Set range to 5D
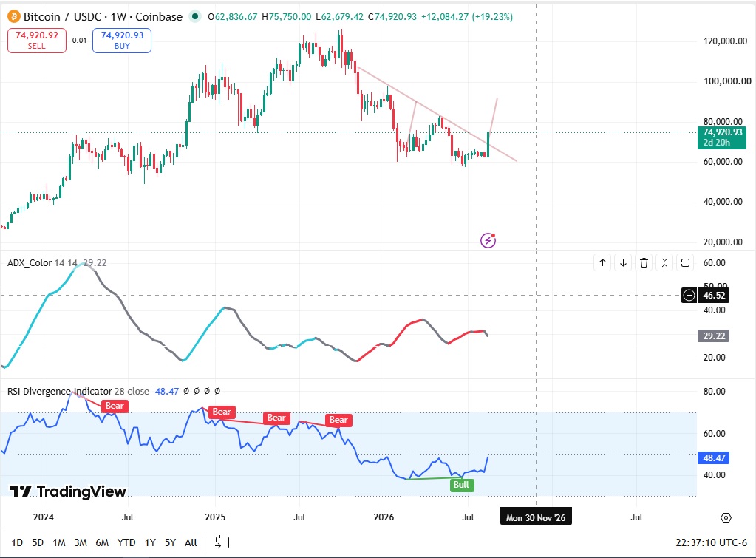The image size is (756, 558). click(x=38, y=542)
